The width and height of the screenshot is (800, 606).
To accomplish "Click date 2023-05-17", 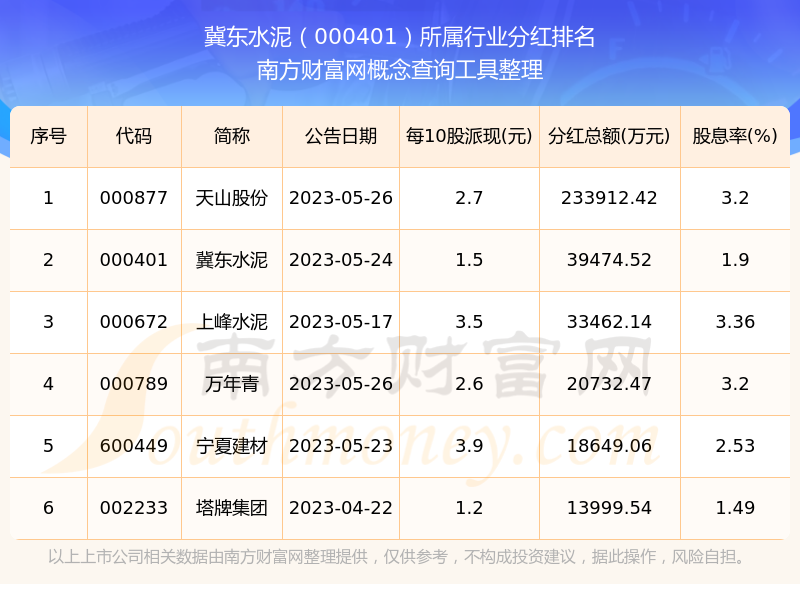I will [x=341, y=322].
